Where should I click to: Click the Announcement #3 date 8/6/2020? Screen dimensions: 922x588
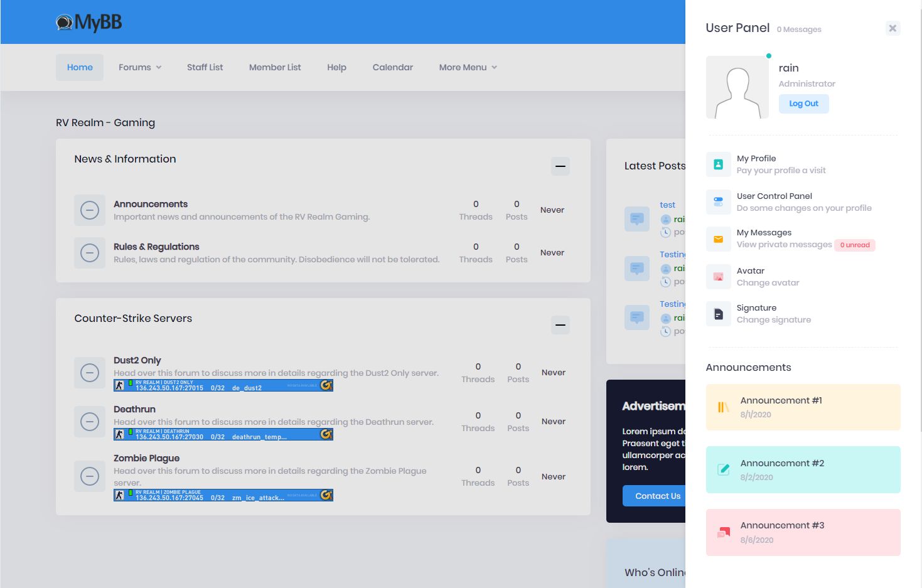[x=757, y=540]
